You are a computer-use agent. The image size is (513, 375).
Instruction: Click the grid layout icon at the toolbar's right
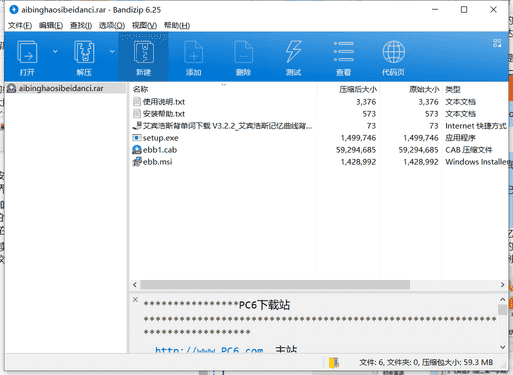497,43
